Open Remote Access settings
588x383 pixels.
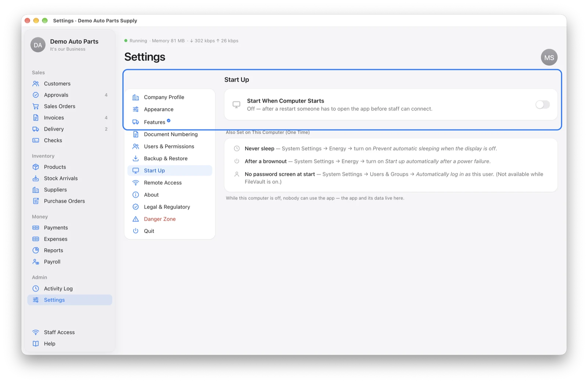click(x=170, y=183)
